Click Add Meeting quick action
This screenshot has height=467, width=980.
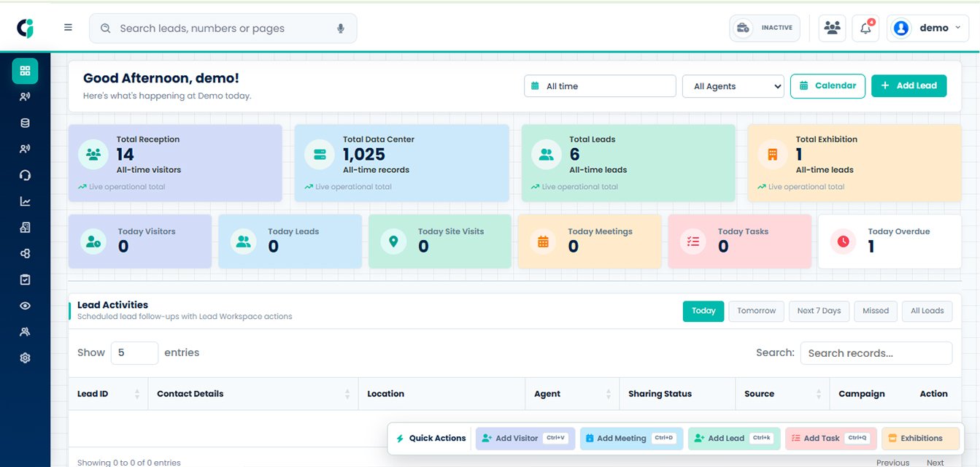(x=631, y=439)
